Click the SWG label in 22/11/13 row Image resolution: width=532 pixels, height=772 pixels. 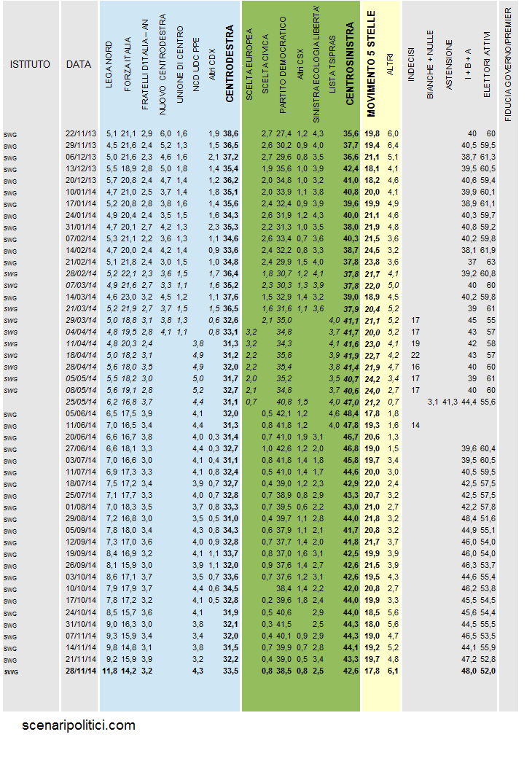point(10,134)
